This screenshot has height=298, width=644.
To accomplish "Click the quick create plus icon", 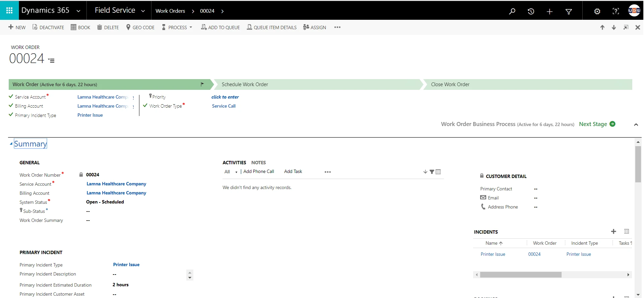I will 550,11.
